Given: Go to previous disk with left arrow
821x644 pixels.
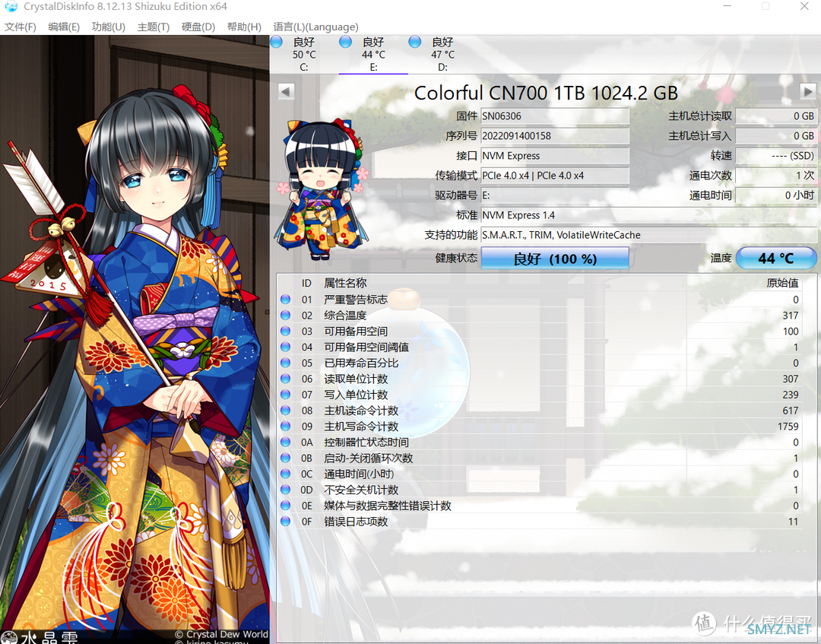Looking at the screenshot, I should (285, 92).
